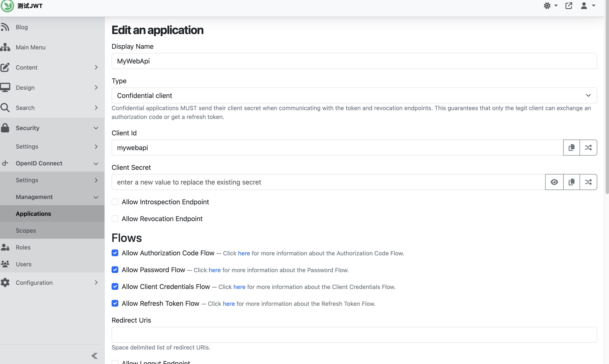This screenshot has width=609, height=364.
Task: Click the Blog RSS icon
Action: pos(5,27)
